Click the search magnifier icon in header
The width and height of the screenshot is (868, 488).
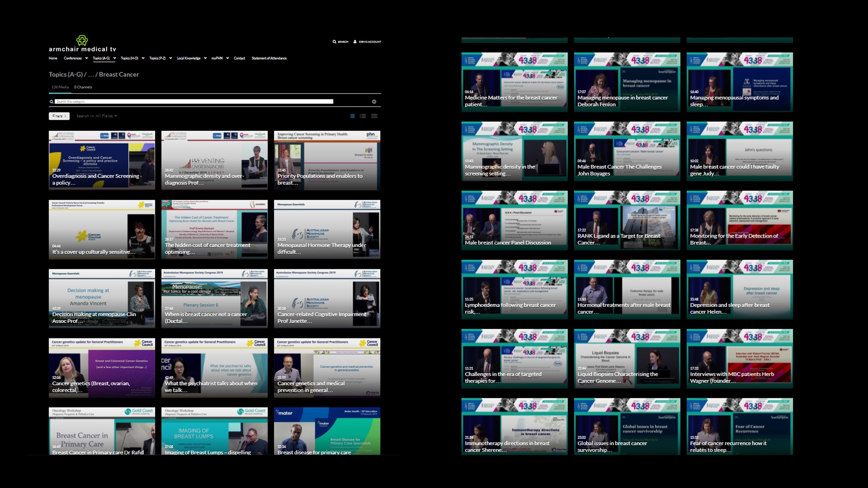point(334,42)
